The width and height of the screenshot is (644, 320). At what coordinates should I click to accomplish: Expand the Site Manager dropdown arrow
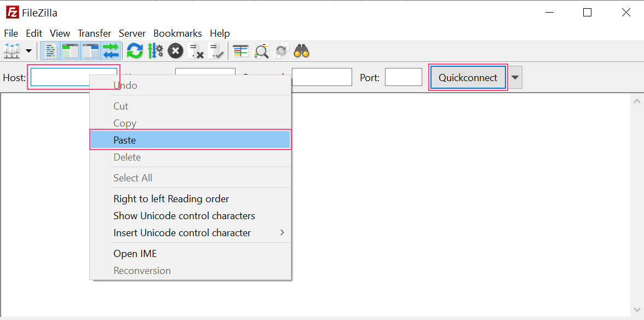click(x=28, y=50)
